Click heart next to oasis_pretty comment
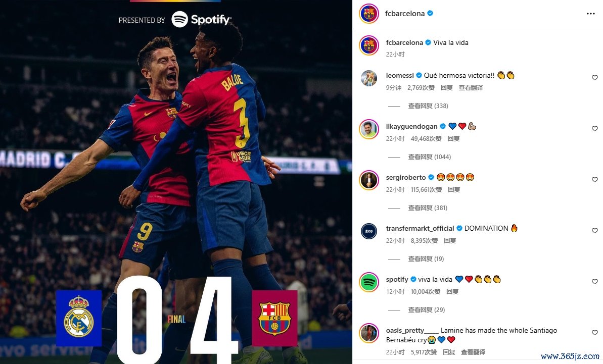Viewport: 603px width, 364px height. [x=594, y=333]
